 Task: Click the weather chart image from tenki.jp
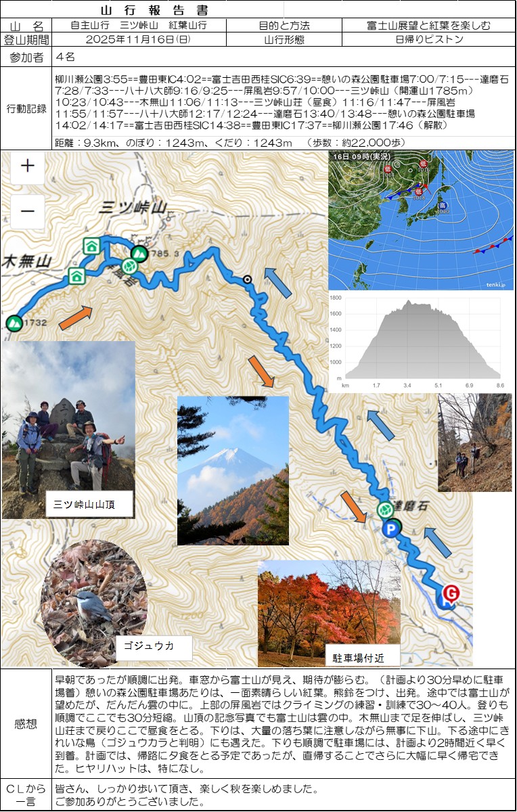click(x=420, y=220)
